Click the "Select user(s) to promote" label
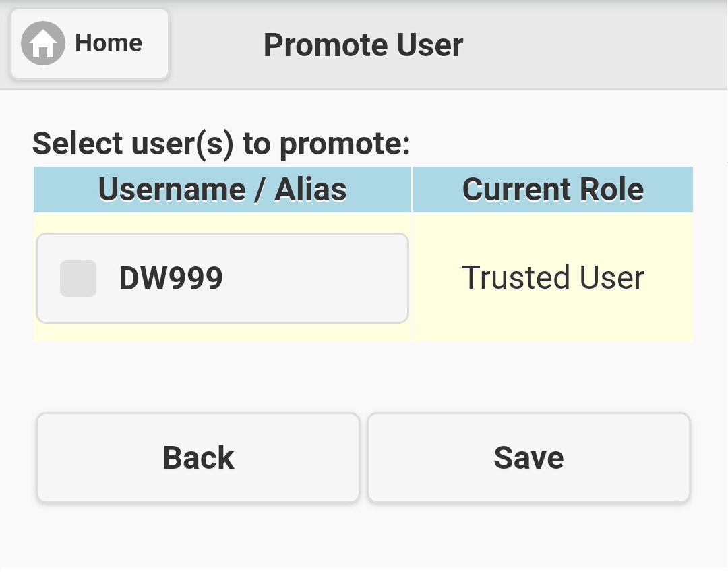The image size is (728, 572). pyautogui.click(x=221, y=144)
